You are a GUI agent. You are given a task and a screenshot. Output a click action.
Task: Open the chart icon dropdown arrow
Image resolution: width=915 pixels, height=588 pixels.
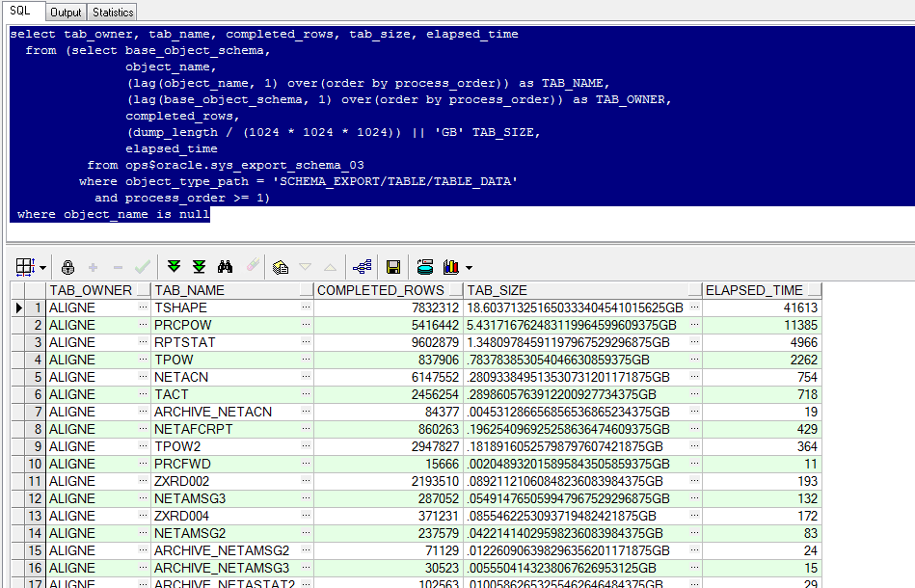click(469, 267)
